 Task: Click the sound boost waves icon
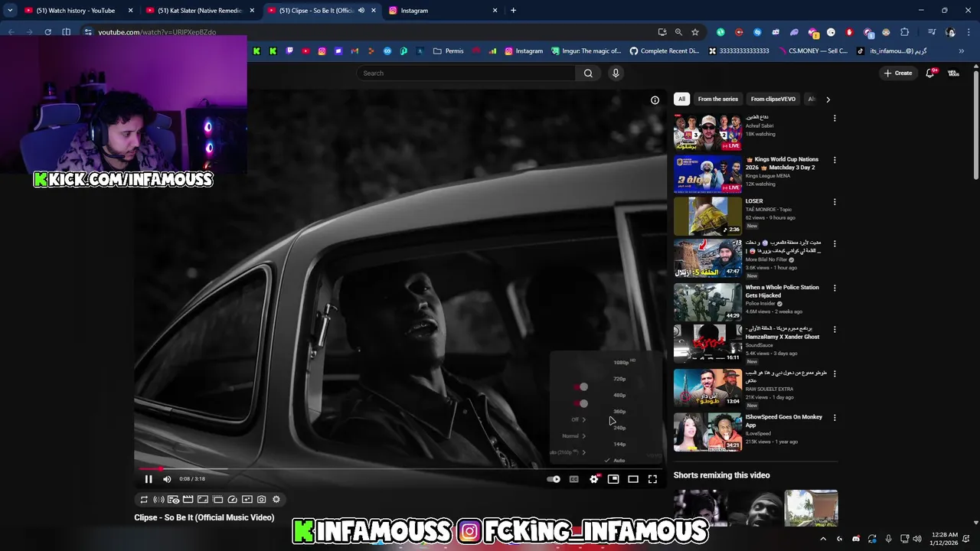[x=158, y=500]
